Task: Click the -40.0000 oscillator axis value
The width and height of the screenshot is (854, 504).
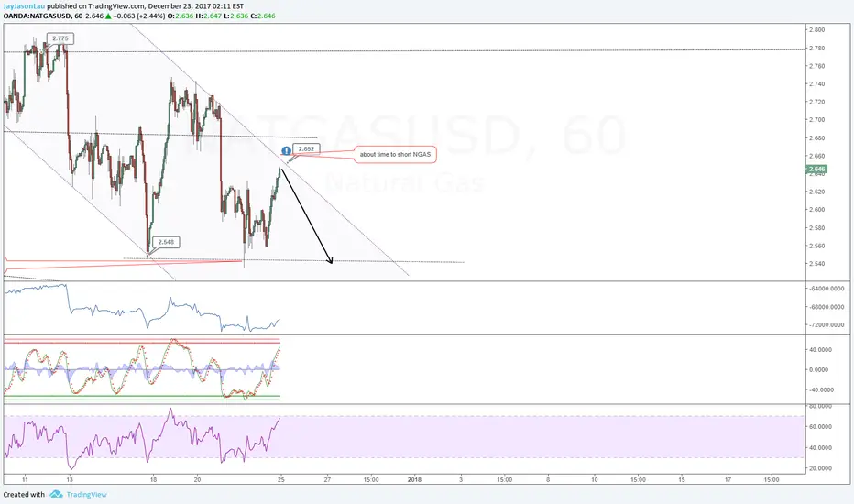Action: coord(821,389)
